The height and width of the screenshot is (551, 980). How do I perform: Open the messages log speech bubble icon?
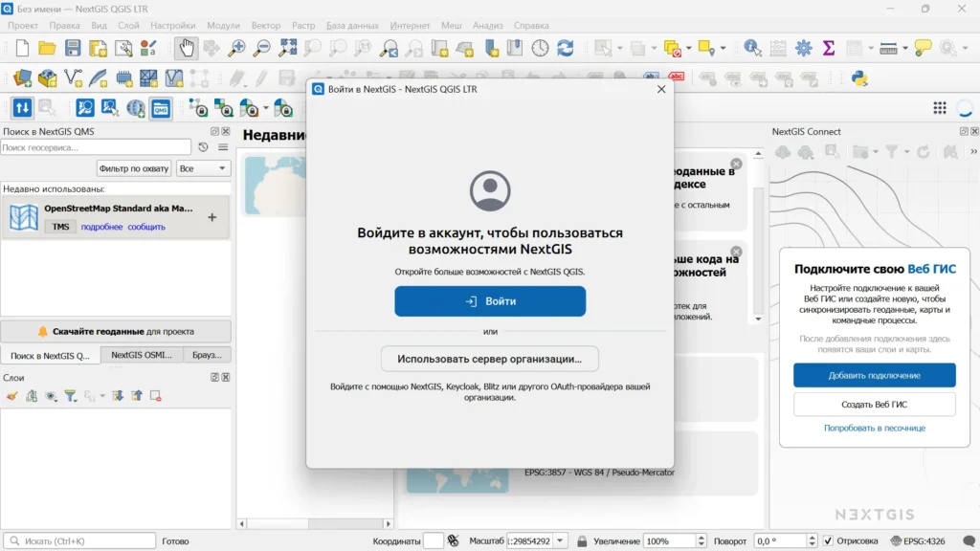(x=969, y=541)
